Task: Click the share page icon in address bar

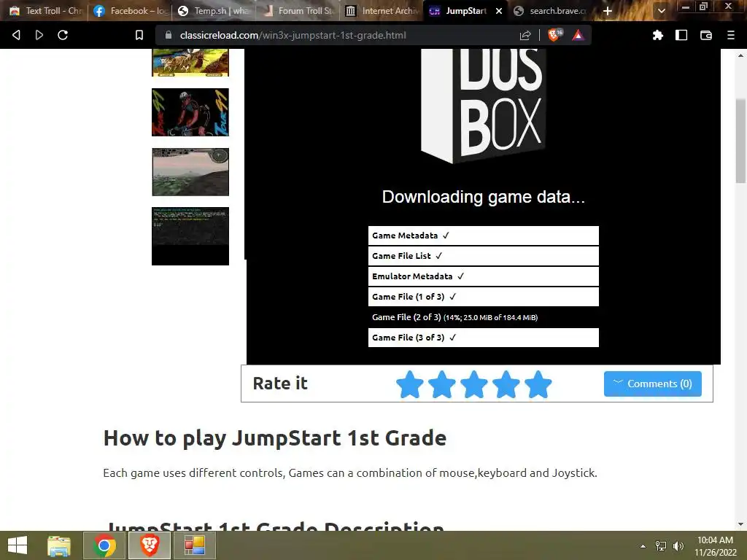Action: click(525, 35)
